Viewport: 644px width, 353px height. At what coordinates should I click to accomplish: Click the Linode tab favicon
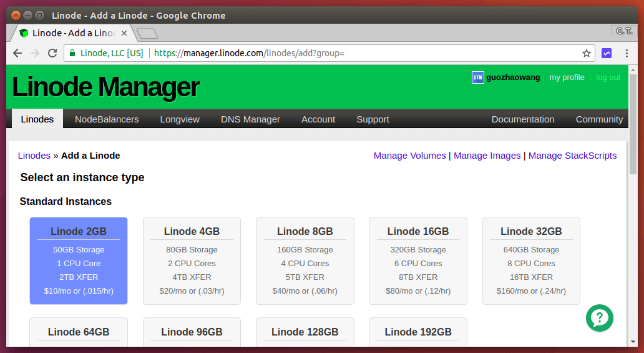coord(24,33)
